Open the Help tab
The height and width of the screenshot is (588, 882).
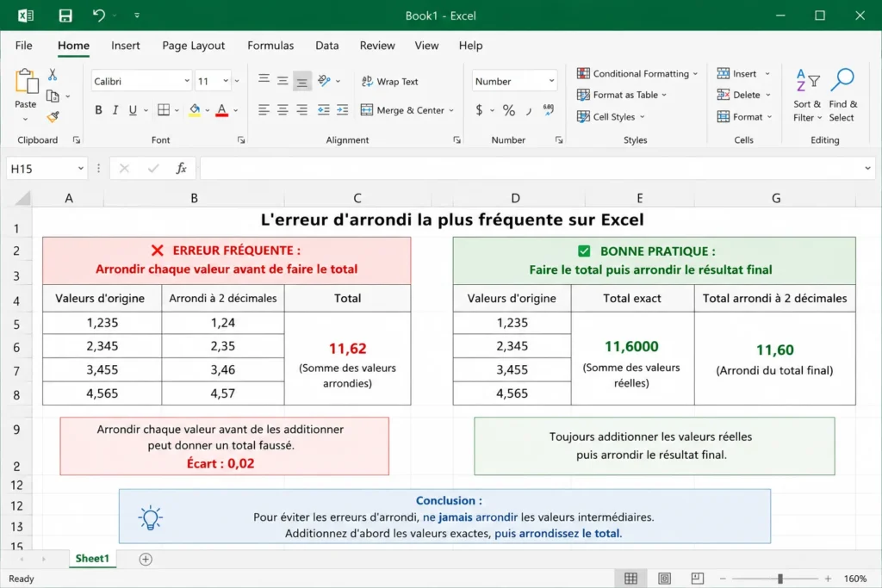click(471, 46)
